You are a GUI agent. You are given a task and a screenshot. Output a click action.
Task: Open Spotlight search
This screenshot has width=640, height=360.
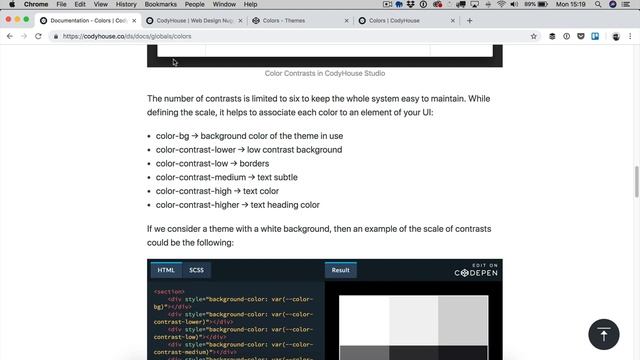click(x=598, y=4)
